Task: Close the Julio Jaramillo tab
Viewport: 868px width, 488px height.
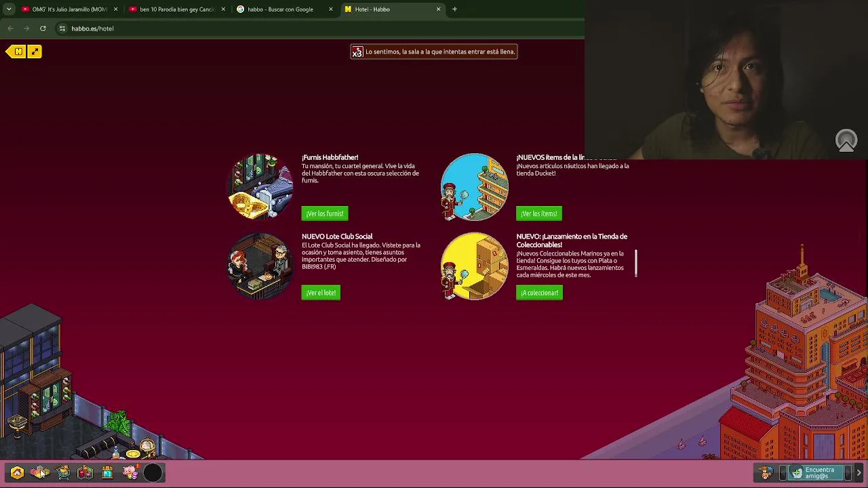Action: point(115,9)
